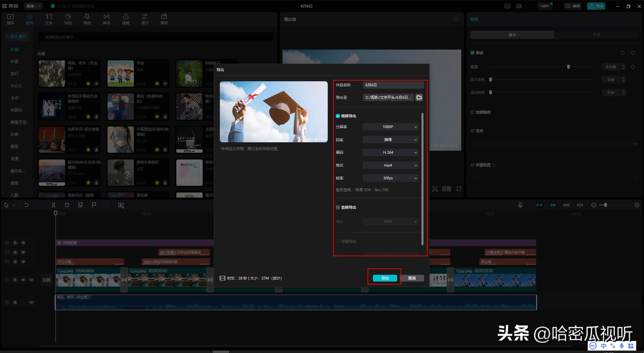Uncheck the 视频导出 video export checkbox
The image size is (644, 353).
(x=338, y=116)
